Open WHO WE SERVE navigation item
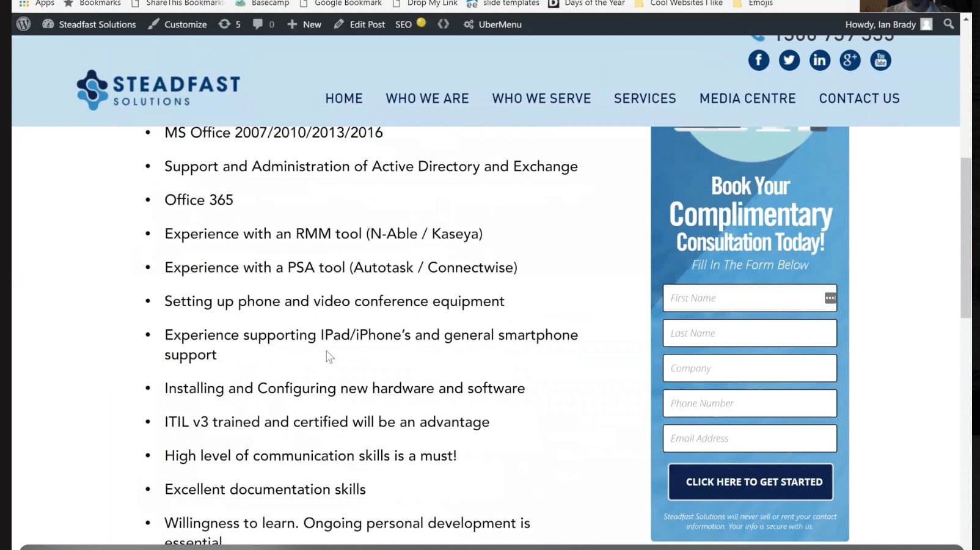The height and width of the screenshot is (550, 980). [x=541, y=98]
